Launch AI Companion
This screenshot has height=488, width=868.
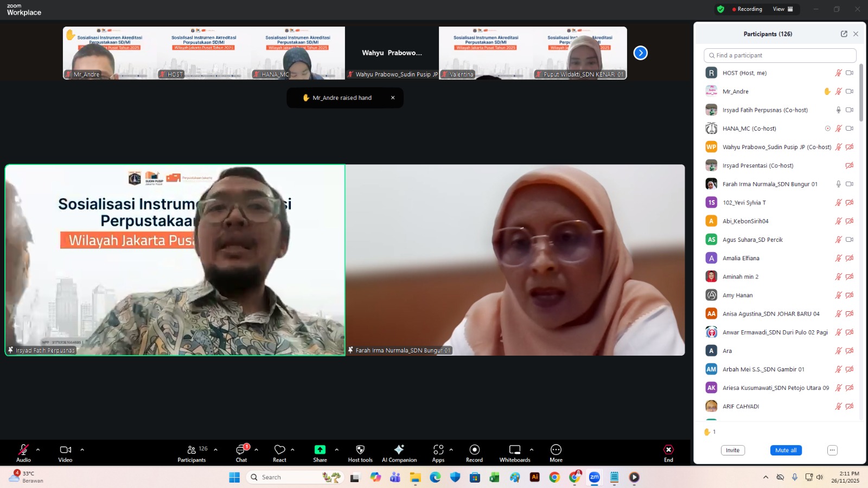[x=399, y=450]
